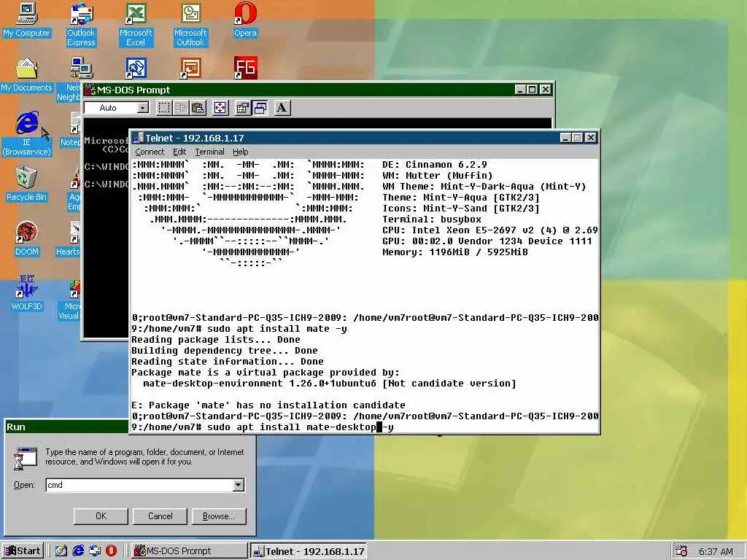Viewport: 747px width, 560px height.
Task: Click Cancel in the Run dialog
Action: [160, 516]
